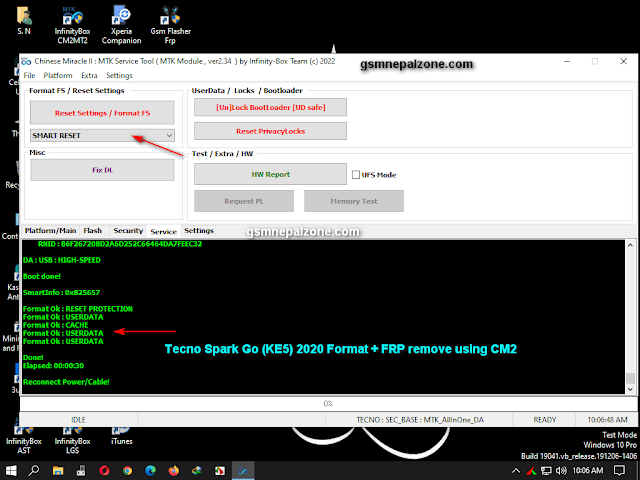This screenshot has width=640, height=480.
Task: Open the USB device icon on taskbar
Action: coord(81,471)
